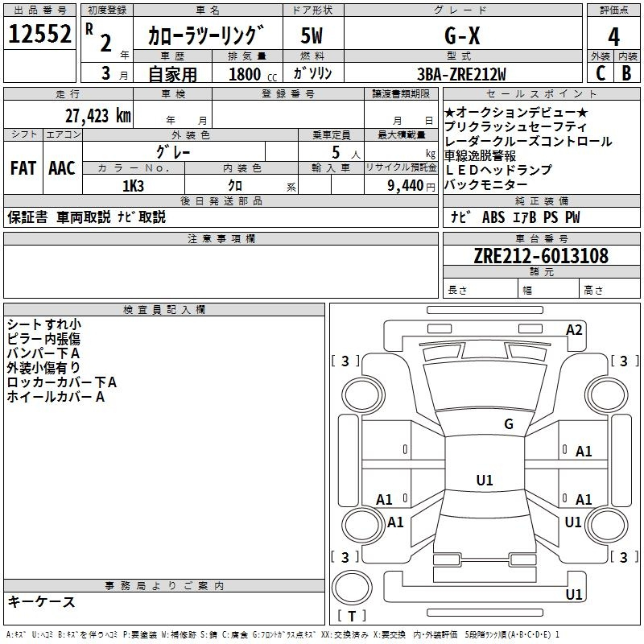
Task: Click inspector note シートすれ小
Action: 44,324
